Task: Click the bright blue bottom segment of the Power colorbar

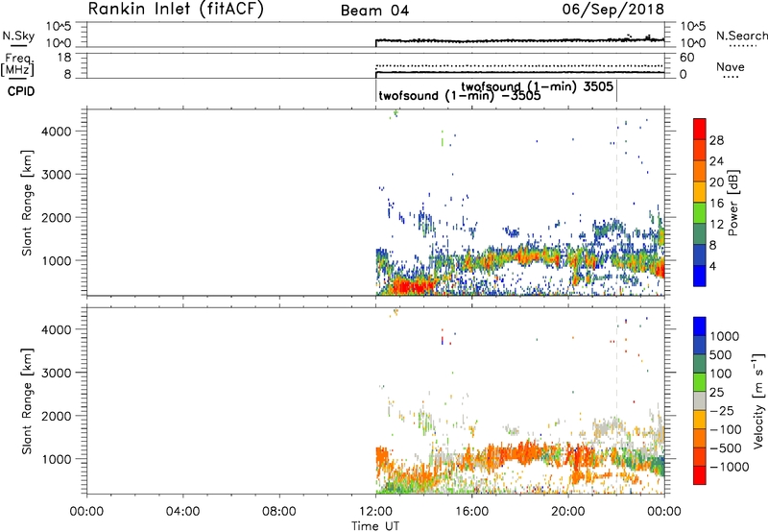Action: 700,277
